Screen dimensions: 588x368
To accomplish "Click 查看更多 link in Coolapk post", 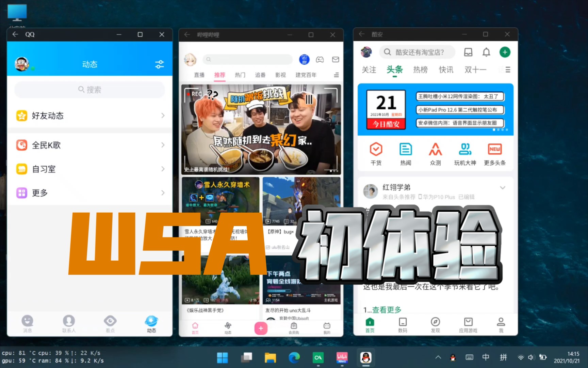I will pyautogui.click(x=387, y=310).
